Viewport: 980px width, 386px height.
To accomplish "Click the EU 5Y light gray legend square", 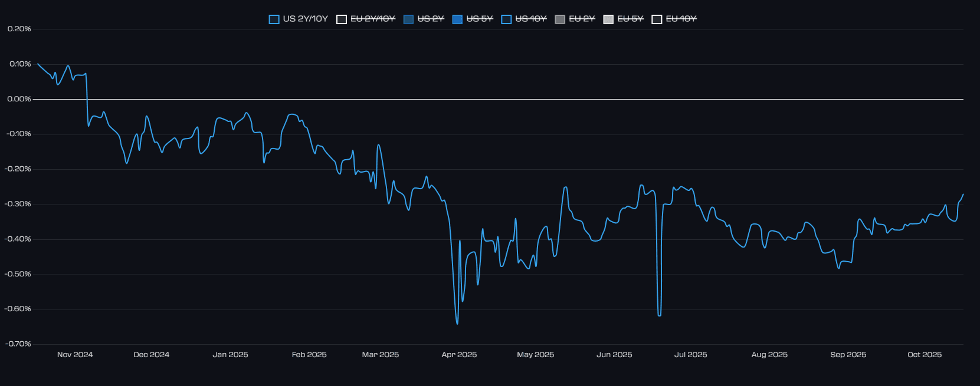I will click(x=608, y=19).
